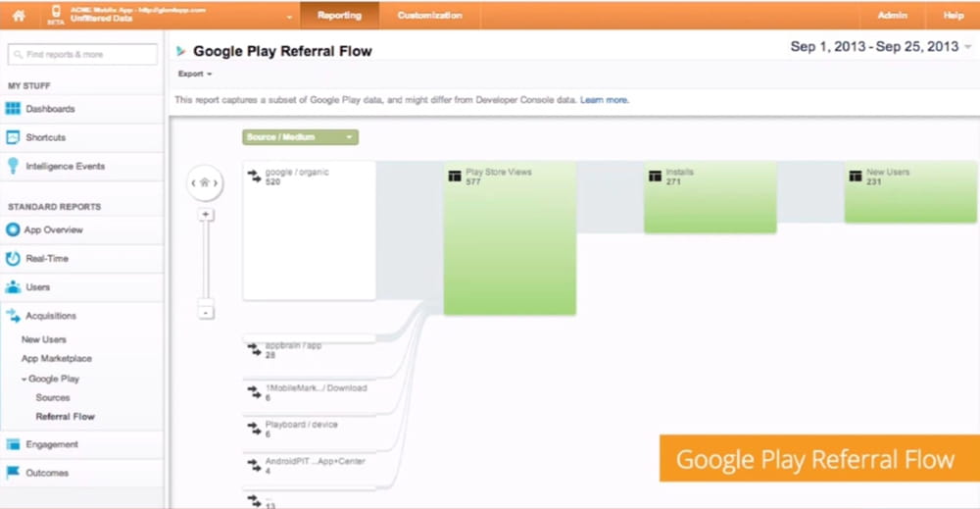Switch to the Reporting tab
The width and height of the screenshot is (980, 509).
[x=339, y=15]
